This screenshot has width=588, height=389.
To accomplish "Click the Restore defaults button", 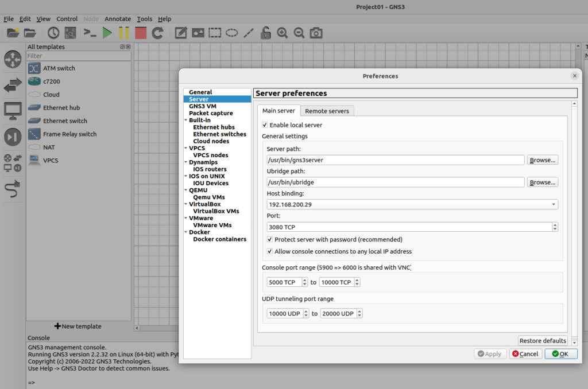I will (543, 341).
